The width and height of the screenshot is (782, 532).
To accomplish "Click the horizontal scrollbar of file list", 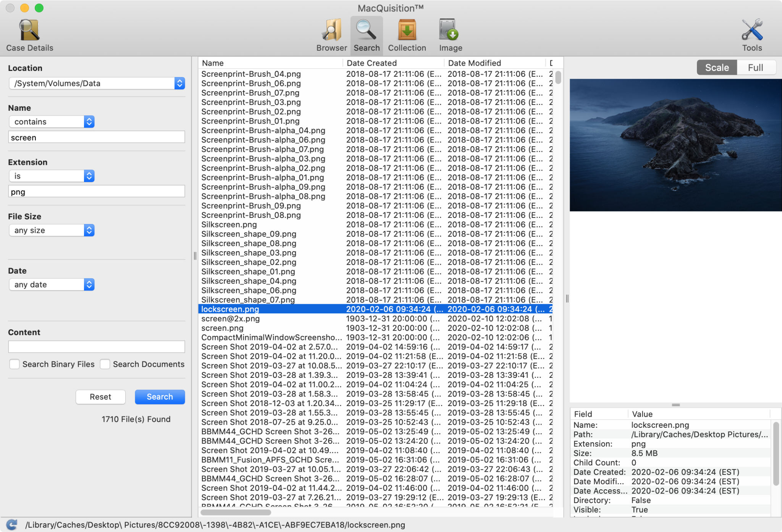I will coord(236,512).
